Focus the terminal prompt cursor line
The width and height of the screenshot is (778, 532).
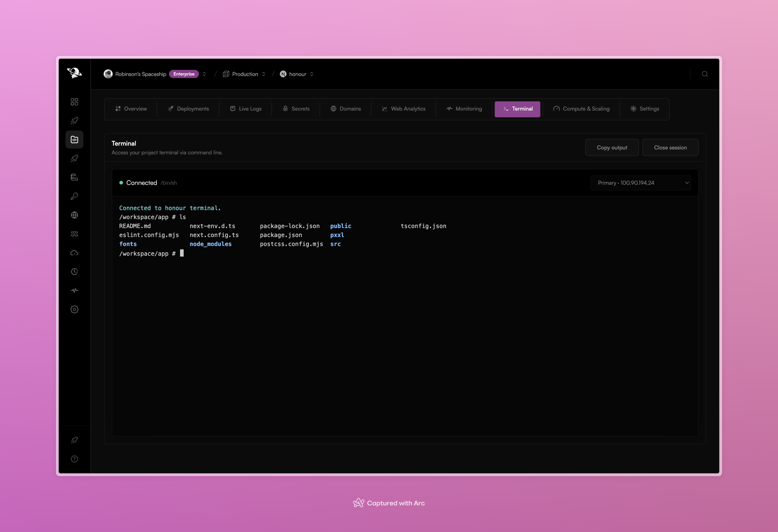(151, 253)
